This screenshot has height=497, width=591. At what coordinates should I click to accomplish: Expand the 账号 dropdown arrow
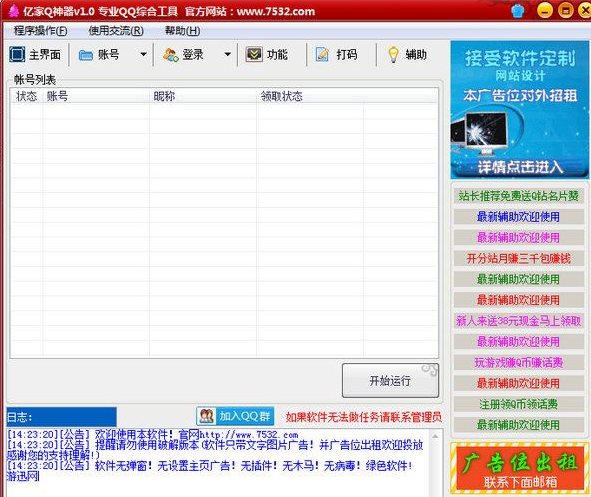143,55
